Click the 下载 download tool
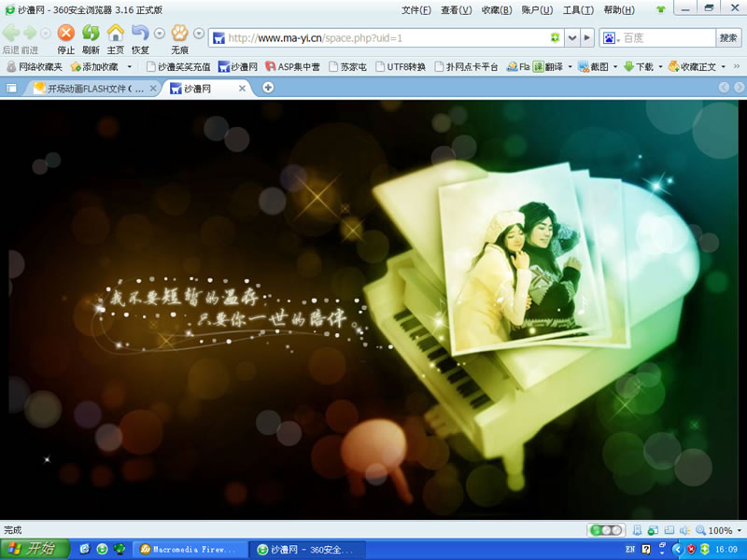This screenshot has height=560, width=747. [639, 67]
